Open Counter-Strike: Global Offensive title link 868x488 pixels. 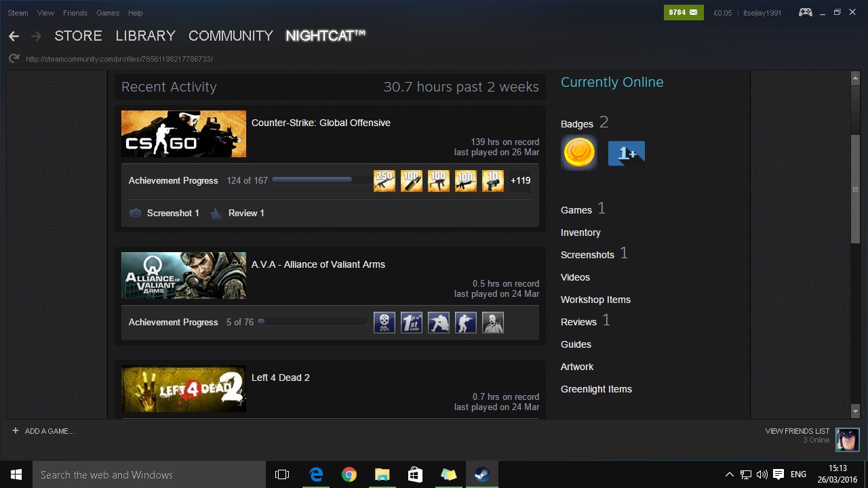pyautogui.click(x=321, y=123)
